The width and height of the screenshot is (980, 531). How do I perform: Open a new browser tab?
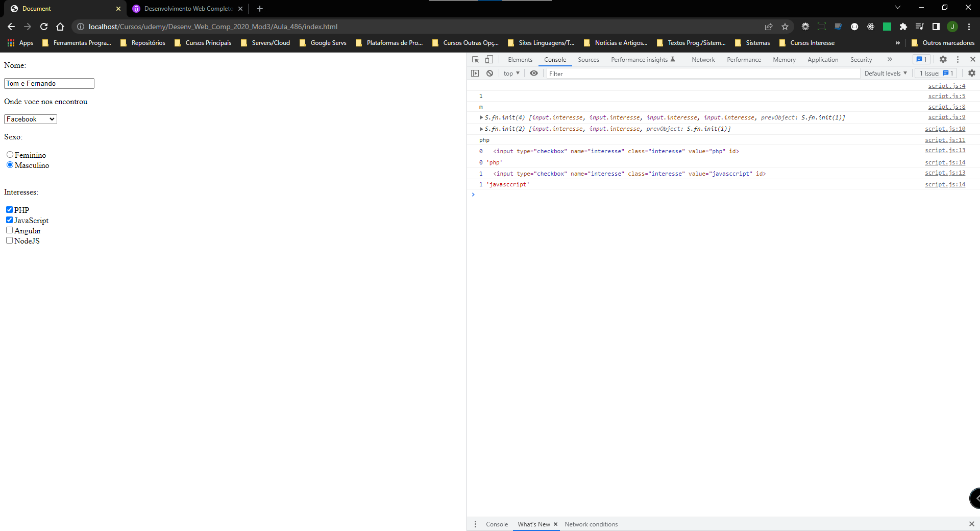click(260, 9)
